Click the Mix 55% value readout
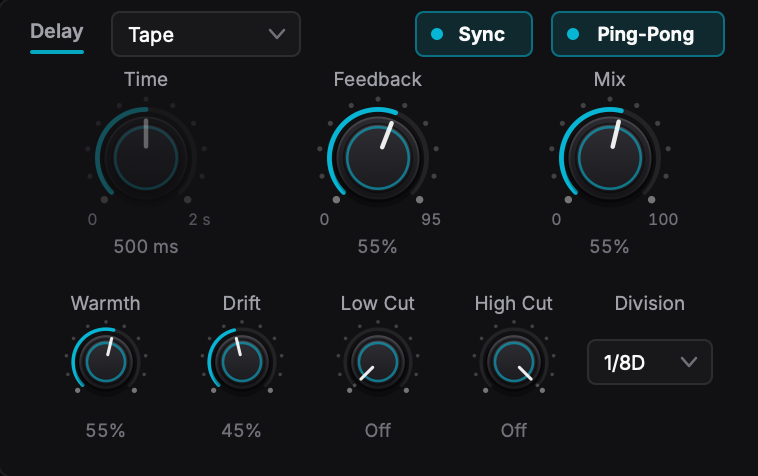 [610, 247]
